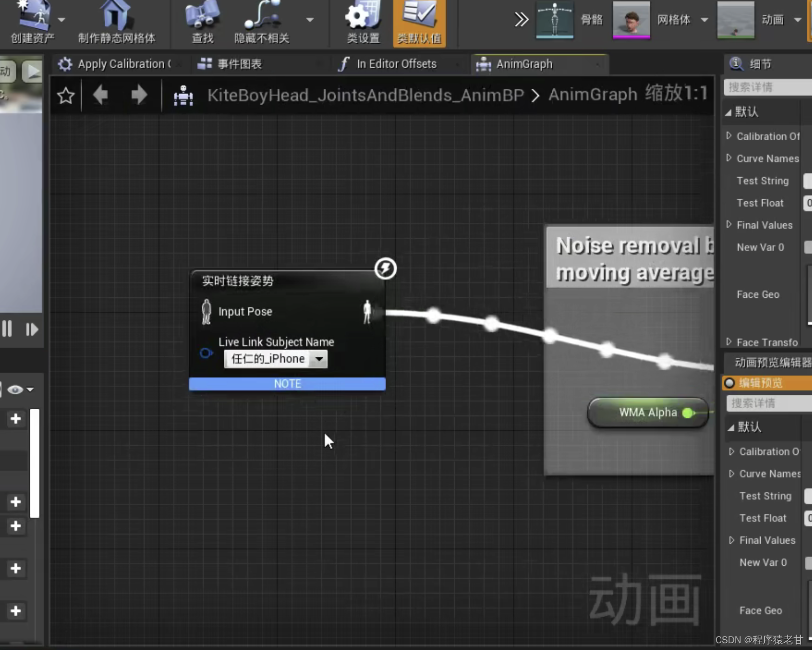Click the Mesh (网格体) head thumbnail
812x650 pixels.
click(631, 20)
